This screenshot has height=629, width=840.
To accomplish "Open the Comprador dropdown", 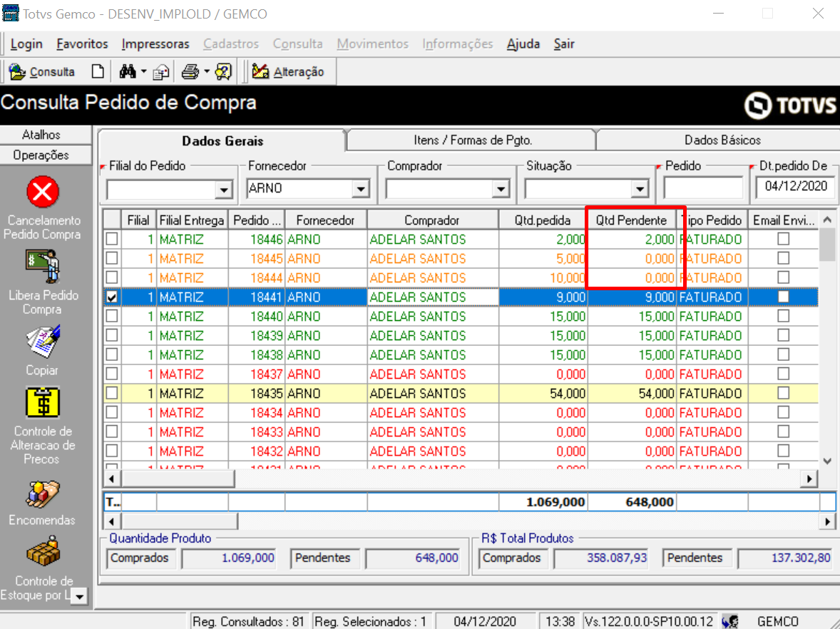I will pos(501,189).
